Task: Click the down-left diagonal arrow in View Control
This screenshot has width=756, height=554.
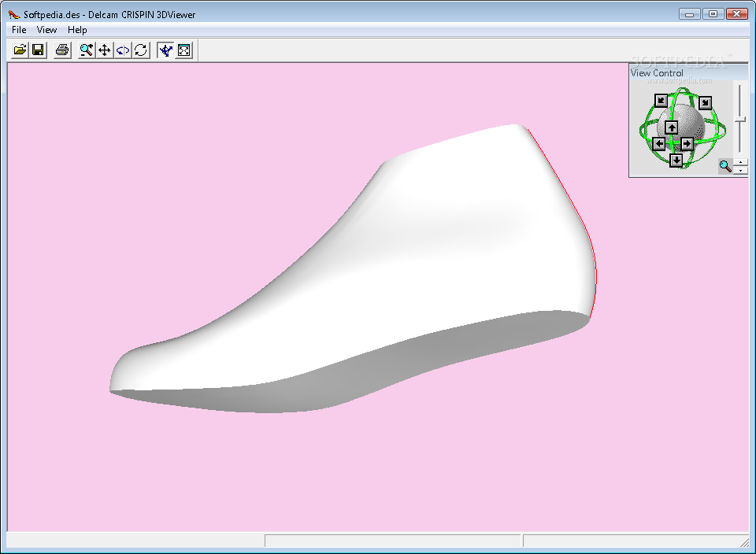Action: point(661,101)
